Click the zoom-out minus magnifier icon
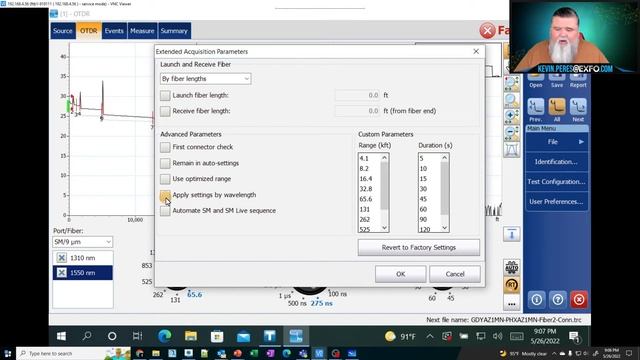640x360 pixels. point(511,133)
